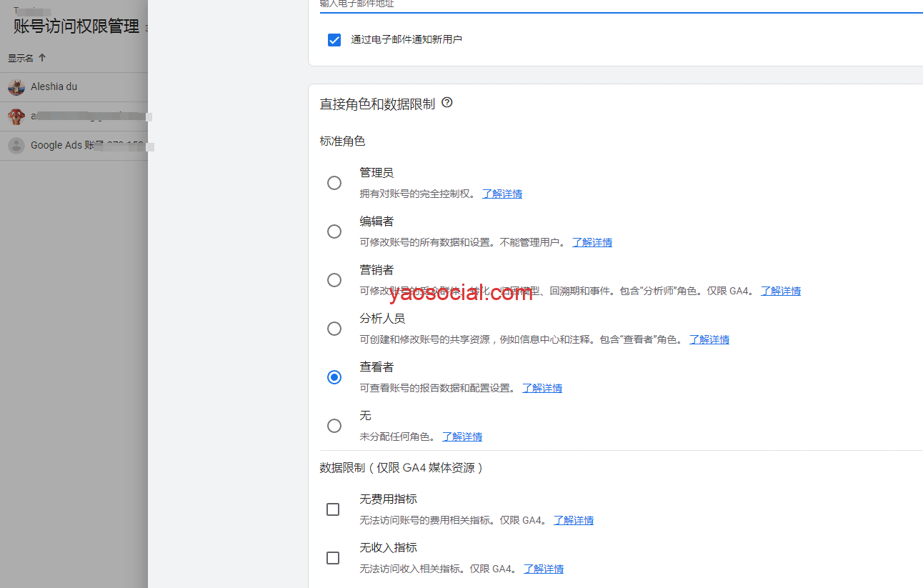Click the Google Ads account avatar icon
923x588 pixels.
[x=16, y=146]
